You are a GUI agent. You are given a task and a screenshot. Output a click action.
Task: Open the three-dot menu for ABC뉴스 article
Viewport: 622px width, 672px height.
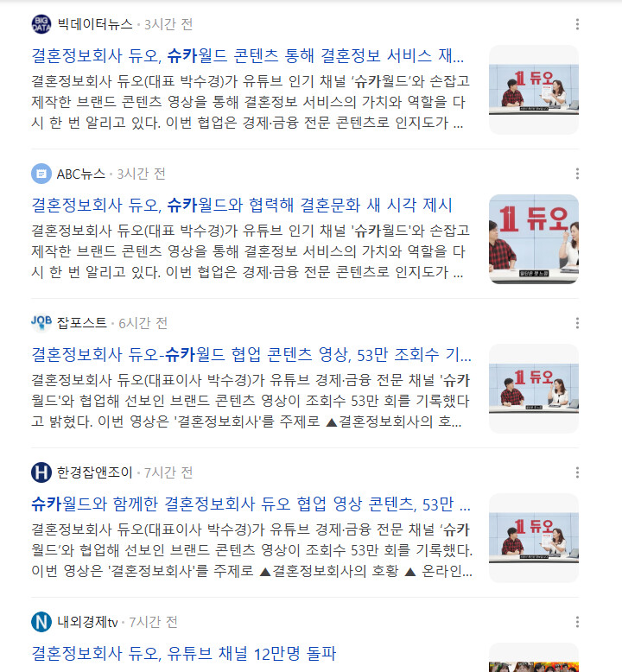coord(577,174)
